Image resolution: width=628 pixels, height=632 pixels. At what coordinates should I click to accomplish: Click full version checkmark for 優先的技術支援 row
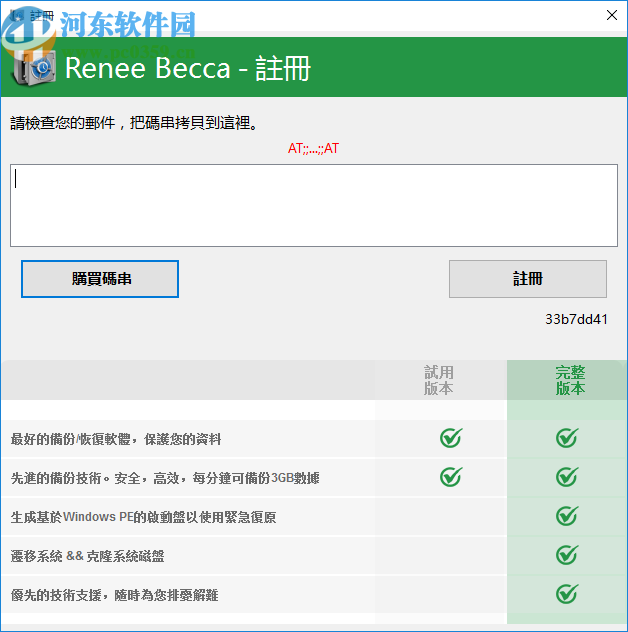pyautogui.click(x=567, y=594)
